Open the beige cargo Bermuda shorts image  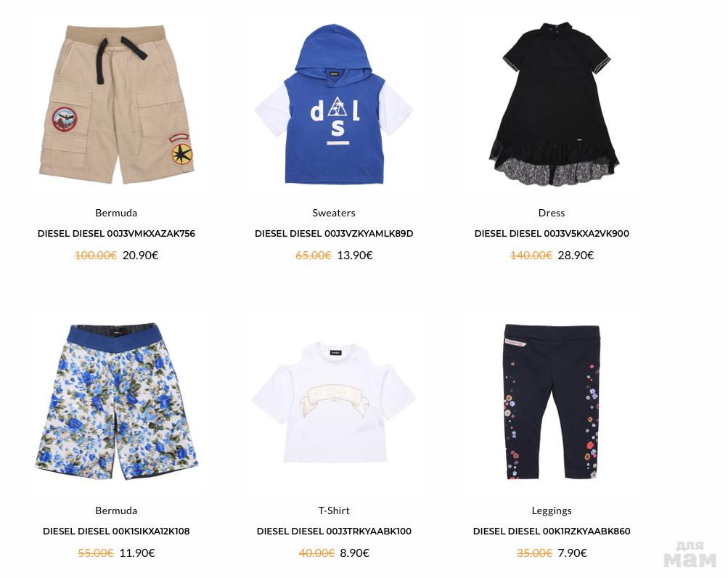point(117,104)
